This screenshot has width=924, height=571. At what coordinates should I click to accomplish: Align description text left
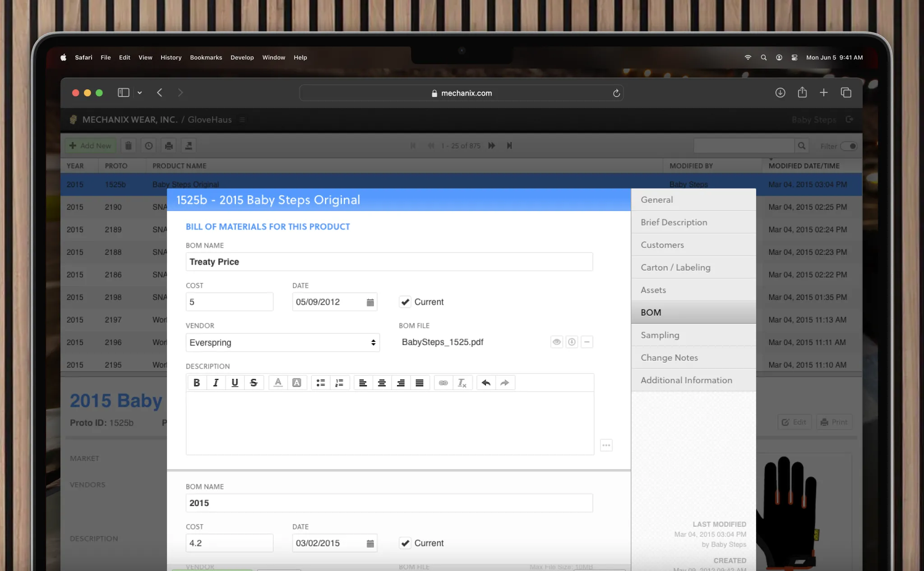pos(363,382)
